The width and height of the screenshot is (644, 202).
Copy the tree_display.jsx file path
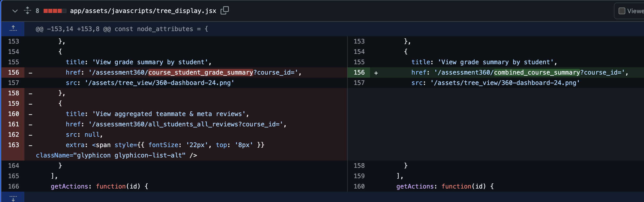[224, 10]
